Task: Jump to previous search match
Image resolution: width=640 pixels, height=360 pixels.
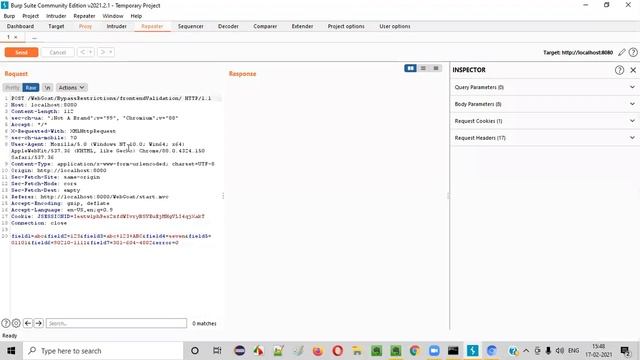Action: pyautogui.click(x=28, y=323)
